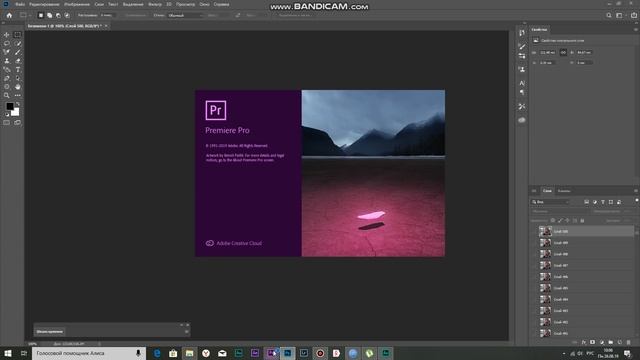Select the Rectangular Marquee tool
Viewport: 640px width, 360px height.
(x=18, y=35)
